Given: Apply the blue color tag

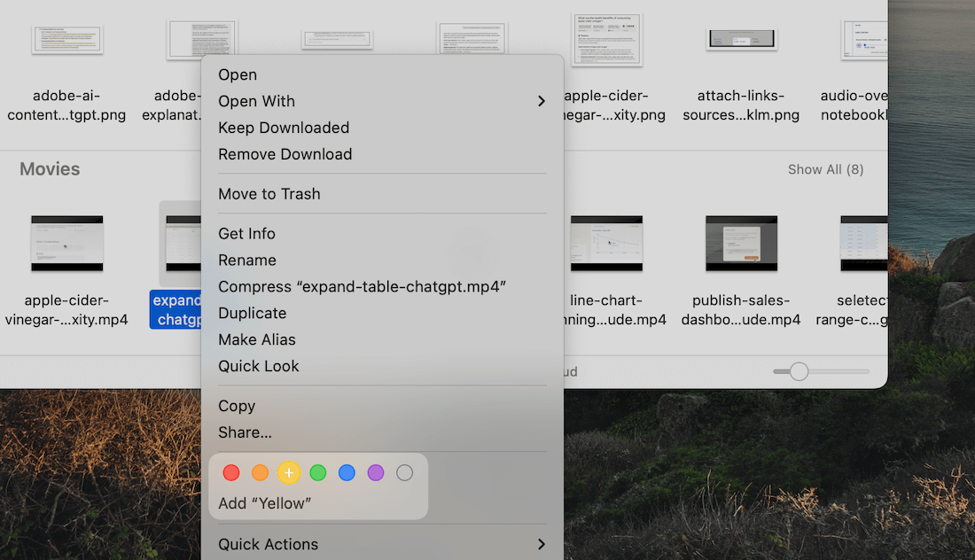Looking at the screenshot, I should pos(347,473).
